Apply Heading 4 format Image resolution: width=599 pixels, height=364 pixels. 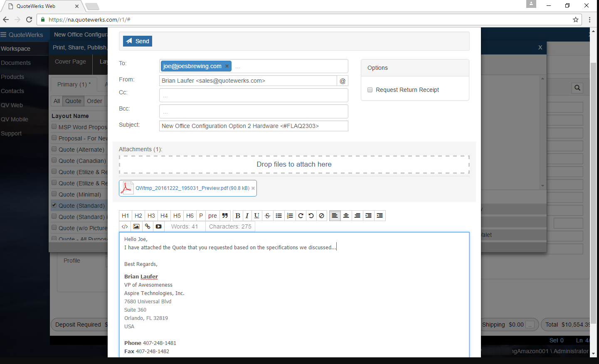[164, 216]
